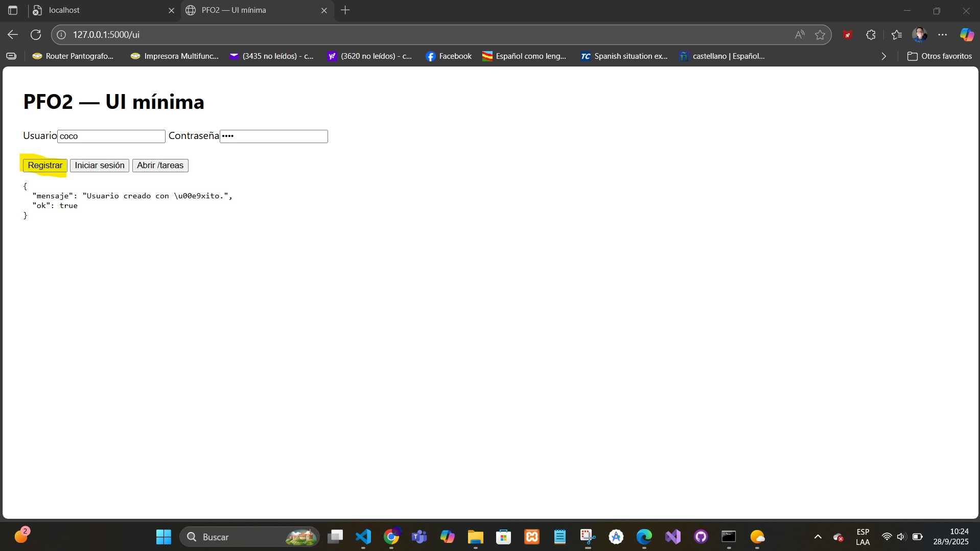
Task: Open the Facebook bookmark
Action: click(x=449, y=56)
